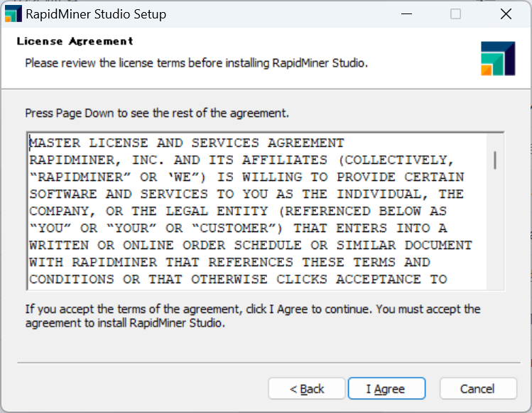Minimize the RapidMiner Studio Setup window
This screenshot has height=413, width=532.
click(406, 14)
